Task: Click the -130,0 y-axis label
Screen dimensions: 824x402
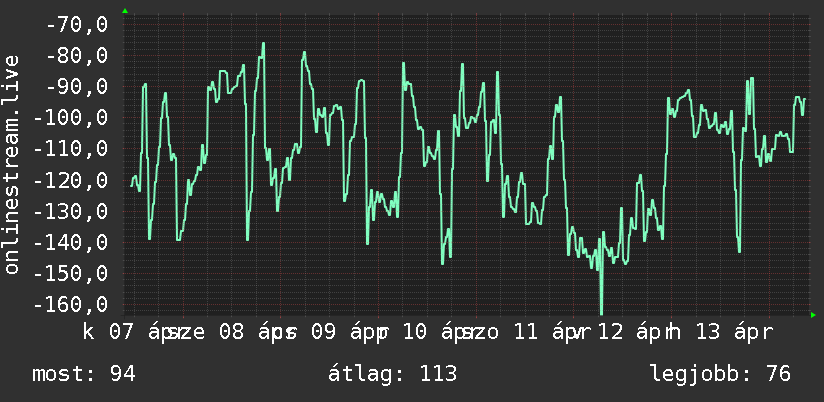Action: pos(71,211)
